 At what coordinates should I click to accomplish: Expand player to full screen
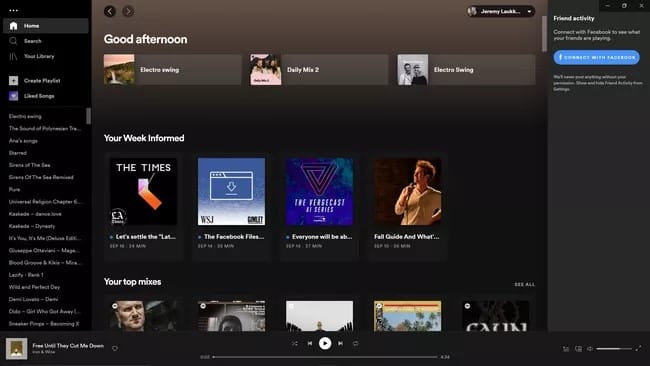(x=638, y=349)
